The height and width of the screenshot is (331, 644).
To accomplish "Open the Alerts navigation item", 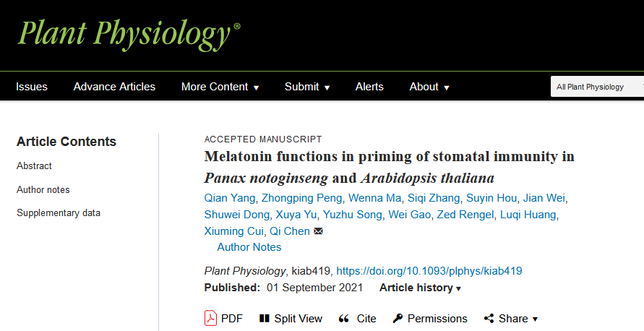I will click(369, 87).
